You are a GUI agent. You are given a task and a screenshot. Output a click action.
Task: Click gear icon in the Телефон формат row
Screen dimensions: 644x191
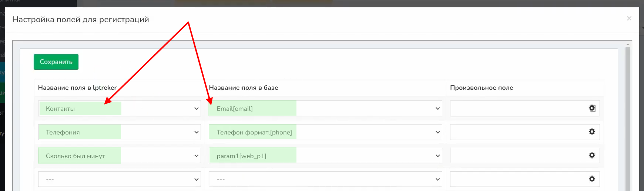click(x=592, y=132)
